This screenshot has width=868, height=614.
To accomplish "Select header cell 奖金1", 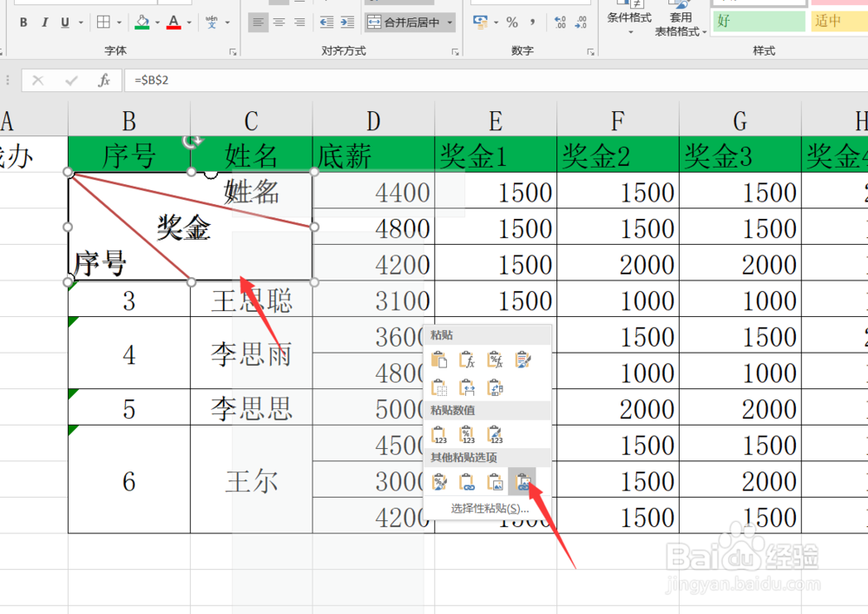I will (x=496, y=155).
